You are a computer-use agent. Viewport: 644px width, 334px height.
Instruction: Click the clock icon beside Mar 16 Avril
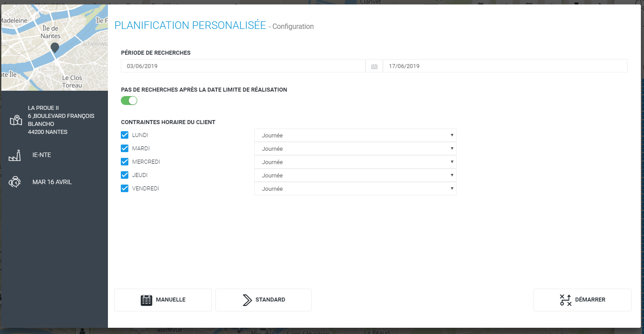tap(15, 182)
